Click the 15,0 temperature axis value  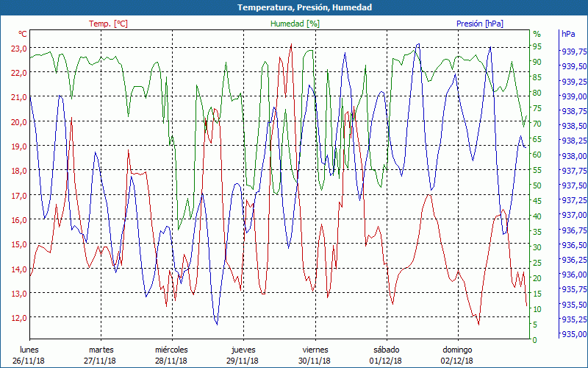click(19, 244)
